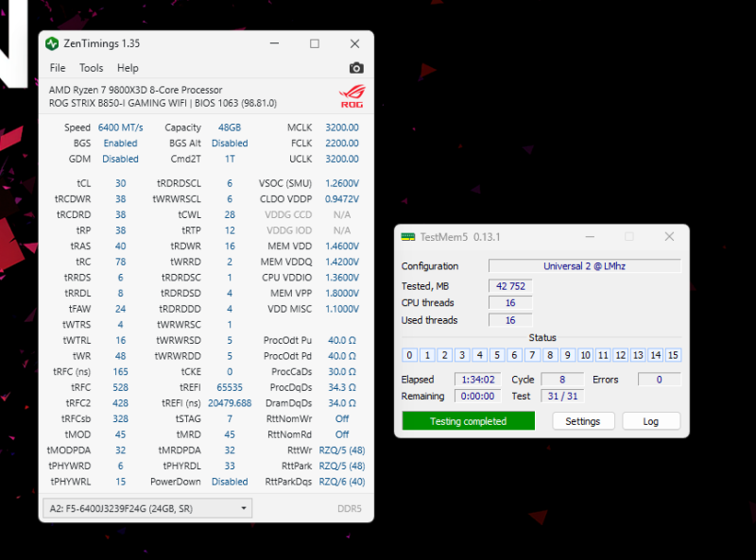The height and width of the screenshot is (560, 756).
Task: Click the Cycle value 8 field
Action: (x=562, y=380)
